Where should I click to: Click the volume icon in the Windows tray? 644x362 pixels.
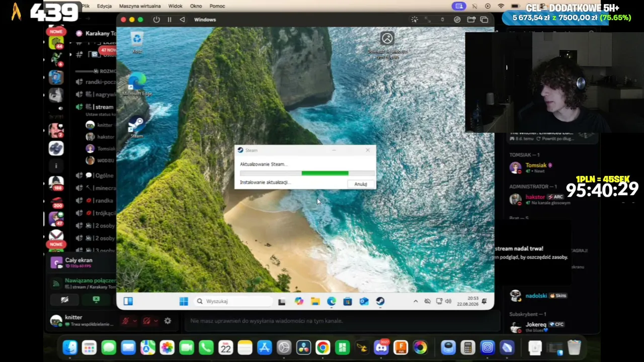click(448, 301)
